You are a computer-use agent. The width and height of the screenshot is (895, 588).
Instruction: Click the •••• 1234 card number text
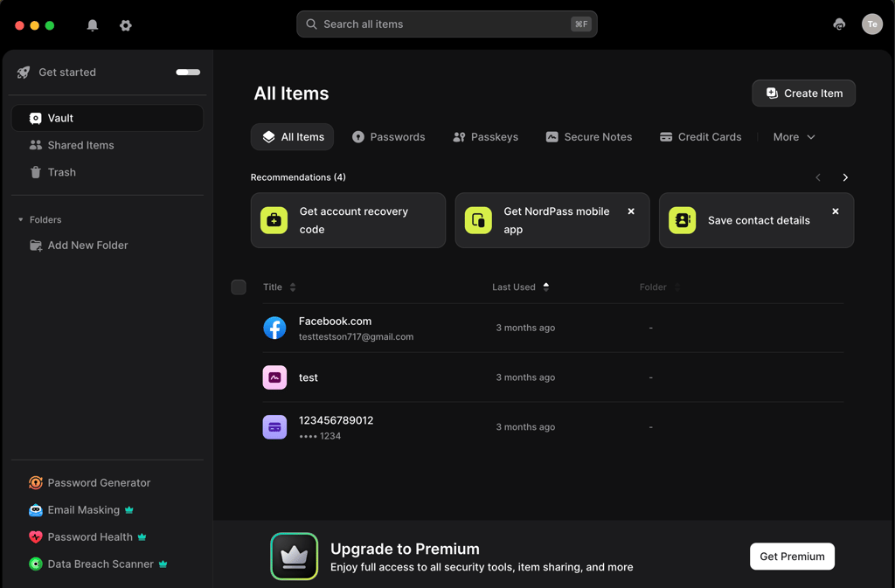320,436
